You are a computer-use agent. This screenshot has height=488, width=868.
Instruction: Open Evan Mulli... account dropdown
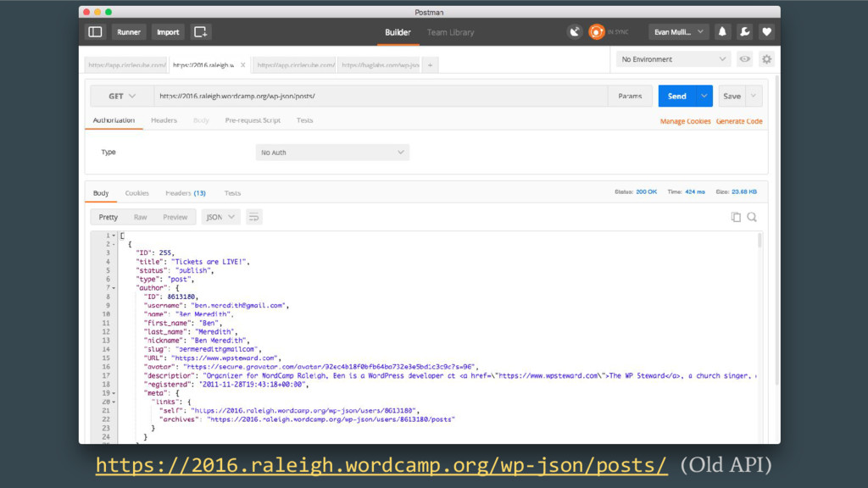coord(679,32)
